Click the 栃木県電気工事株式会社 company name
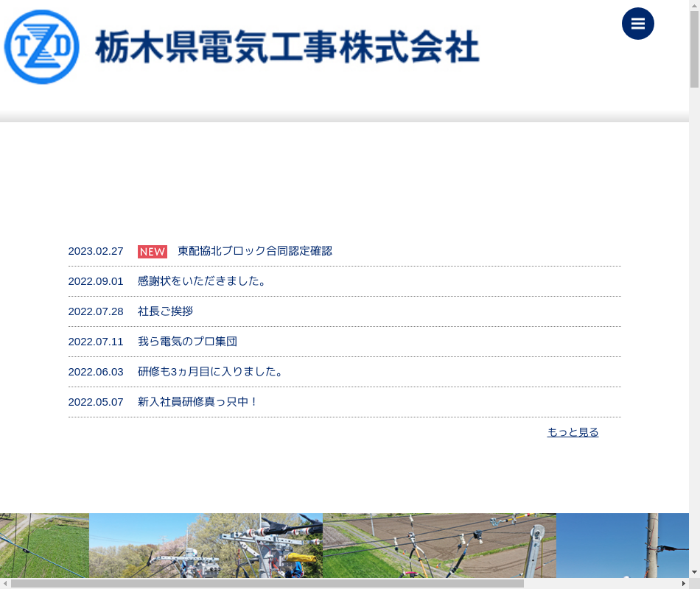 point(287,48)
